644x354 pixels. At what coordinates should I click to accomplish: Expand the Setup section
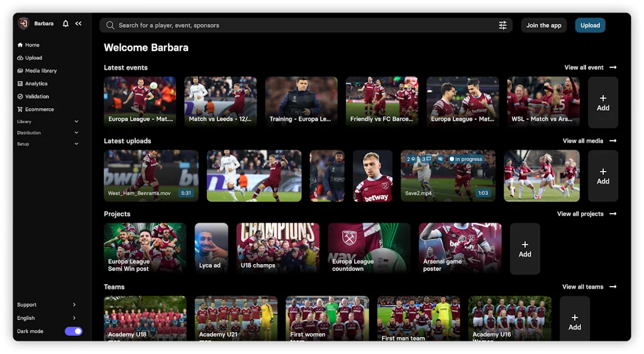[76, 144]
